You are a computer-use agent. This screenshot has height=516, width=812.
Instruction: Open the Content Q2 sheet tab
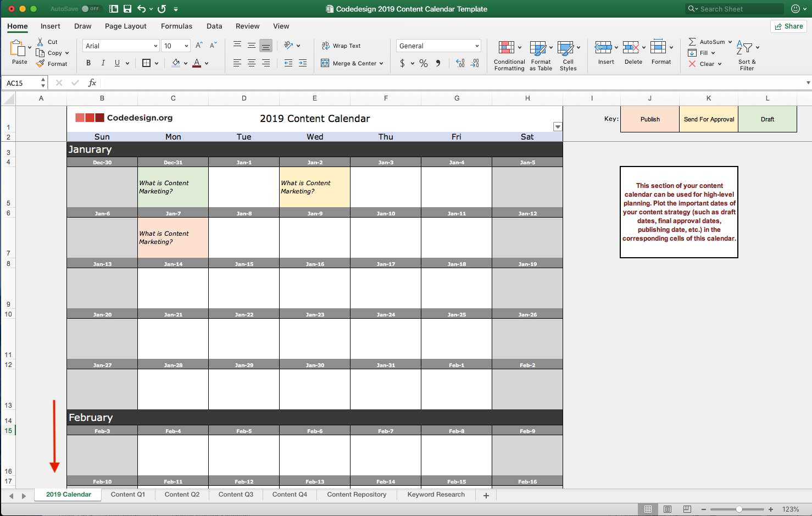point(181,494)
